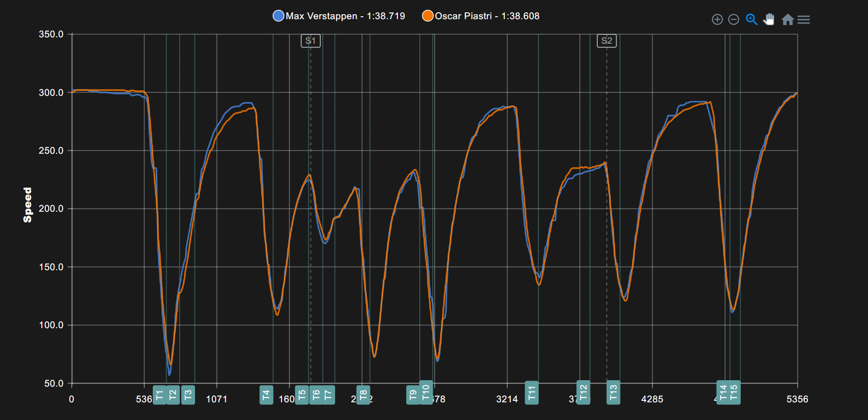
Task: Click the 300.0 y-axis value
Action: (x=51, y=92)
